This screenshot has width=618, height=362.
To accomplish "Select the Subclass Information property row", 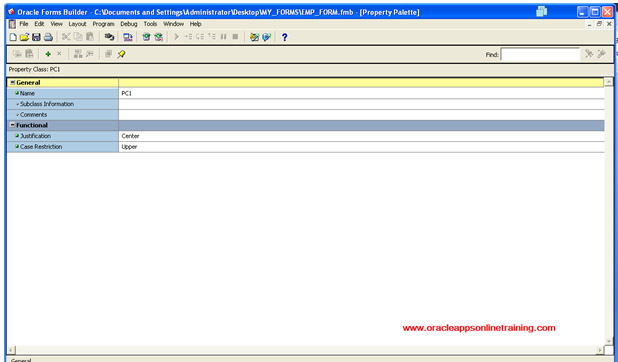I will coord(305,104).
